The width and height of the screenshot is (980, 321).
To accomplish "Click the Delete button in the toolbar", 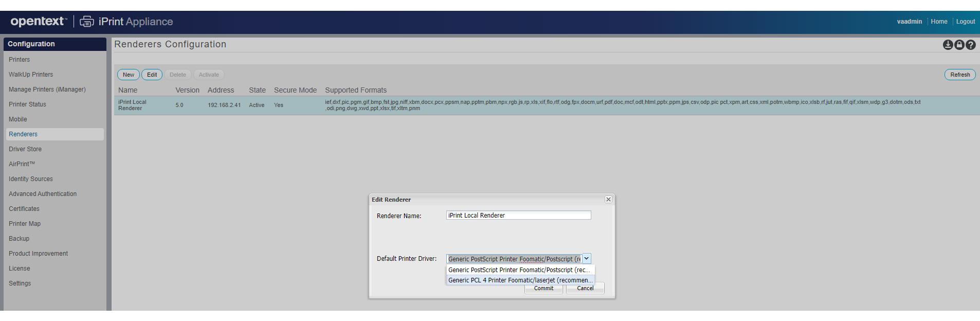I will [x=178, y=75].
